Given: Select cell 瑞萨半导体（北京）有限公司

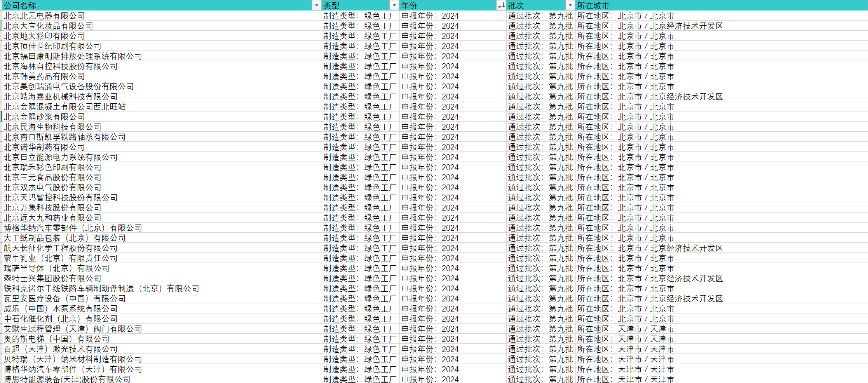Looking at the screenshot, I should (x=162, y=268).
